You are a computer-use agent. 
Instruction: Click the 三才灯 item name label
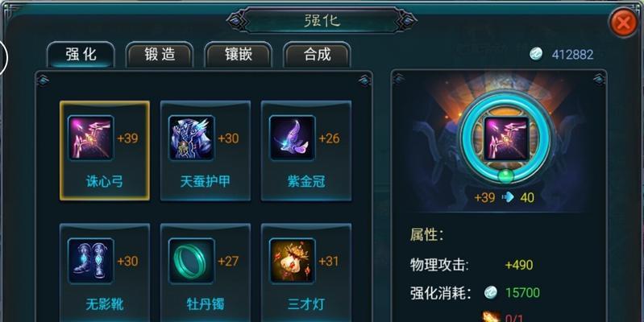(306, 304)
